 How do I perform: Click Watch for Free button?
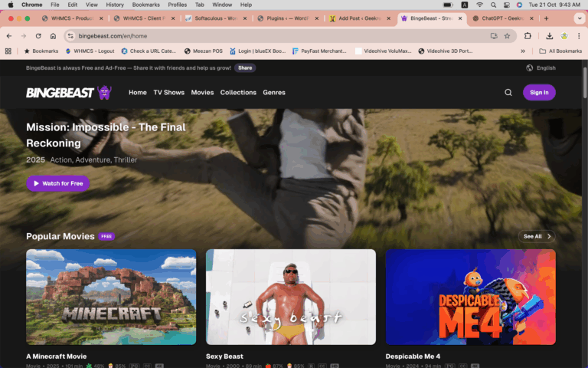(x=58, y=183)
